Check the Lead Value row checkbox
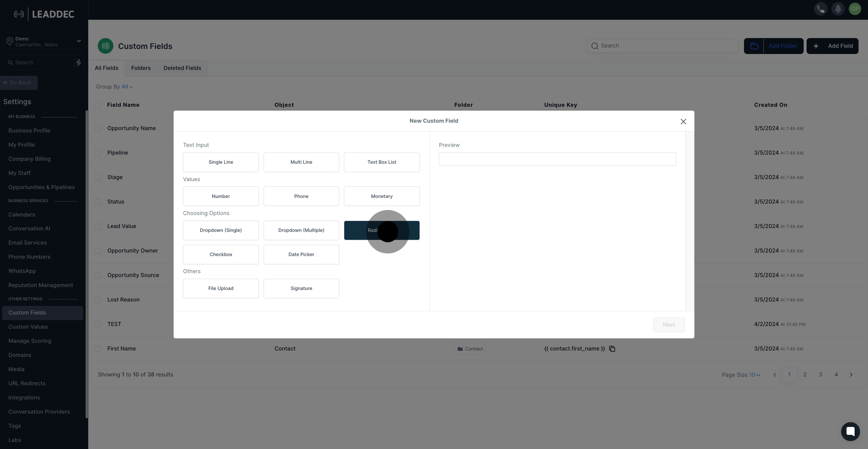Viewport: 868px width, 449px height. [98, 227]
